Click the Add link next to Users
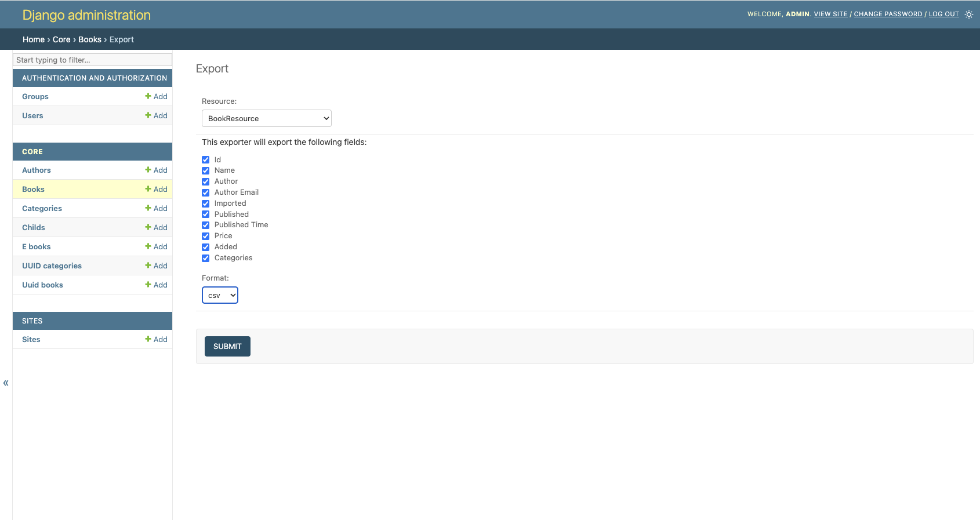This screenshot has height=520, width=980. [x=156, y=115]
